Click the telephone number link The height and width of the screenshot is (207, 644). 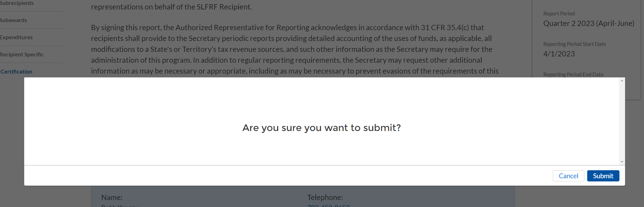[x=328, y=206]
